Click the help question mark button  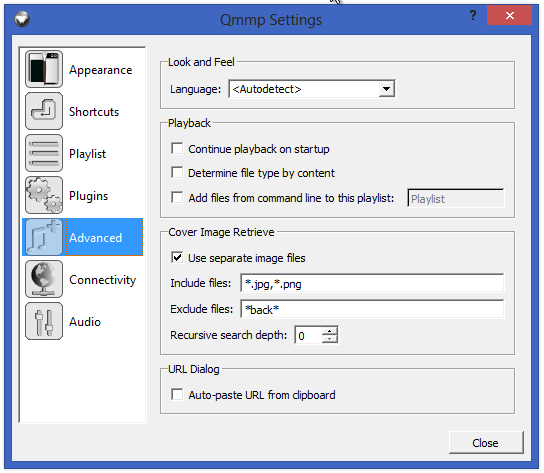click(473, 15)
